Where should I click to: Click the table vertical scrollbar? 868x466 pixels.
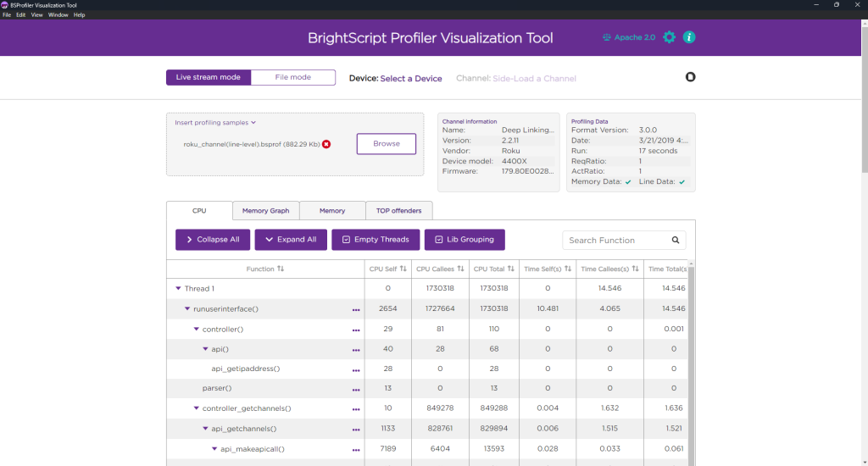[691, 365]
